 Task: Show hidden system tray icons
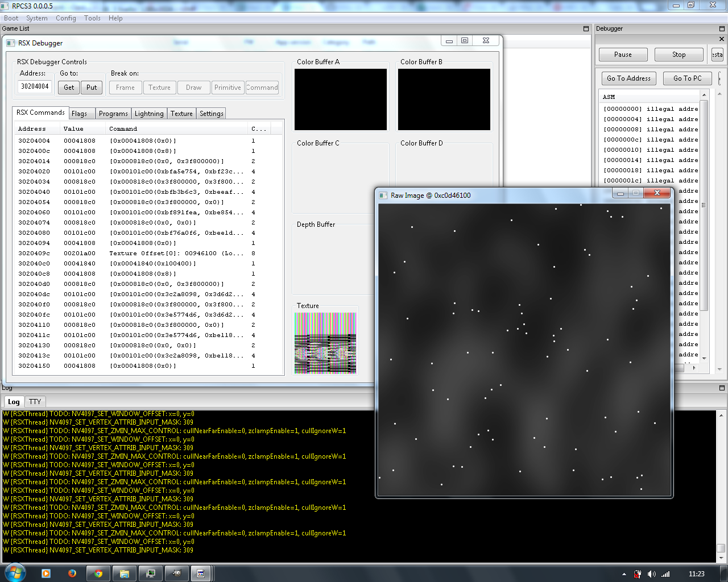[624, 574]
